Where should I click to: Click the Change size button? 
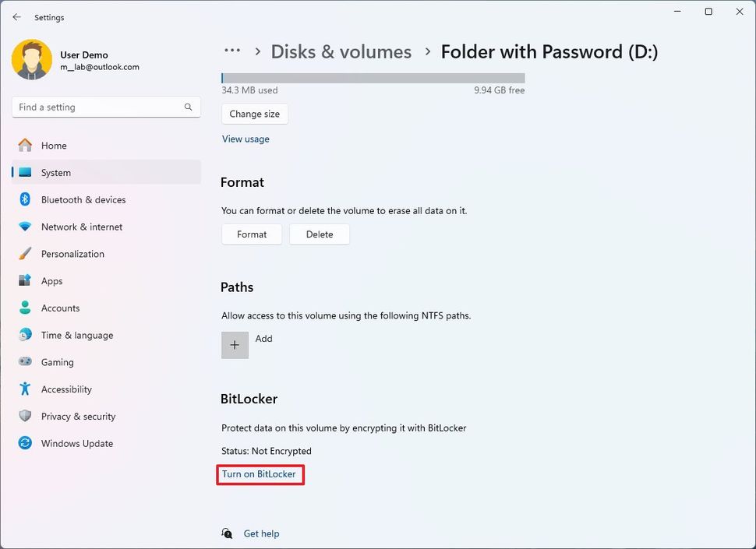(x=254, y=114)
